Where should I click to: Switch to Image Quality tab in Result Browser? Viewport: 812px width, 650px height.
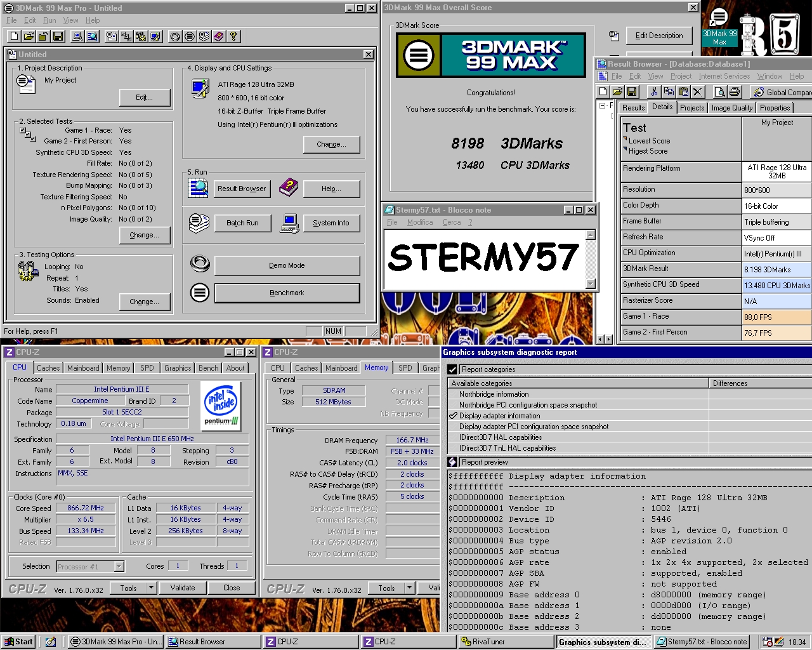[732, 108]
